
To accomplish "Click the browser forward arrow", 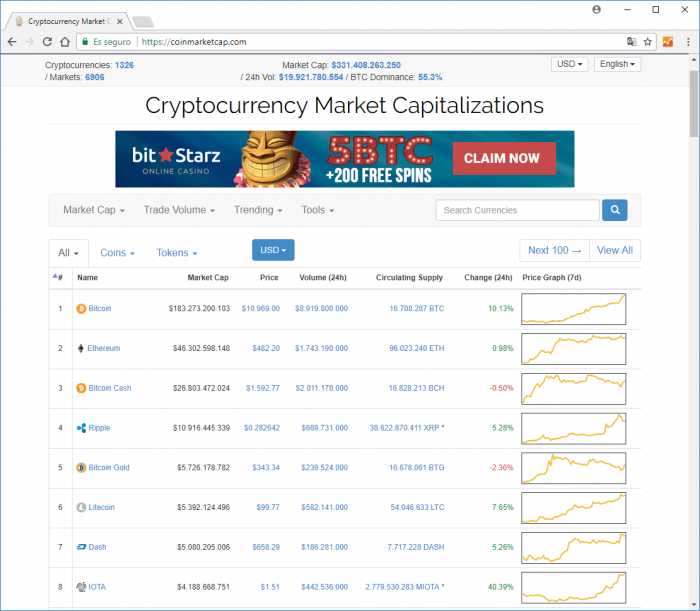I will click(29, 42).
